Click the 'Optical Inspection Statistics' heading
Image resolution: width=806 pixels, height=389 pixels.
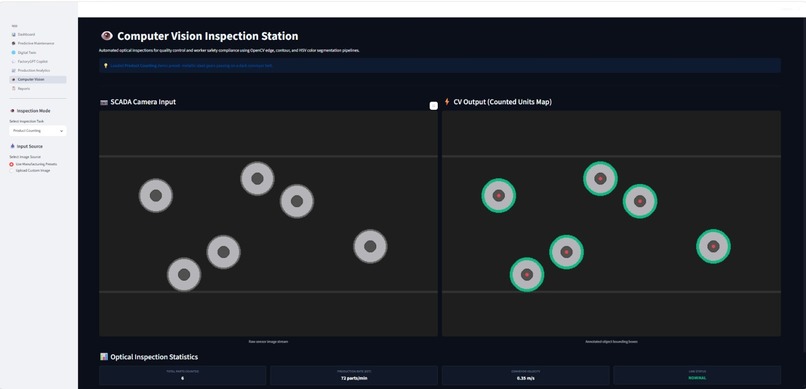click(154, 357)
